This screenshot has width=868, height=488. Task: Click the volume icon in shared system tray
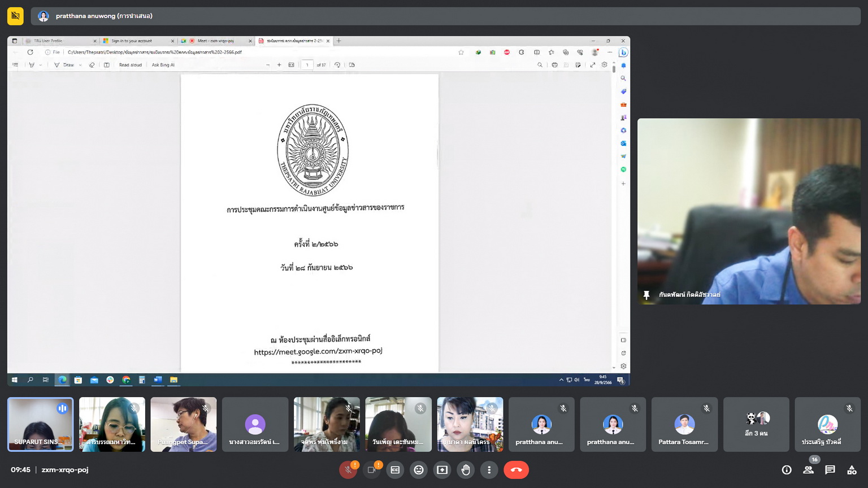point(576,380)
